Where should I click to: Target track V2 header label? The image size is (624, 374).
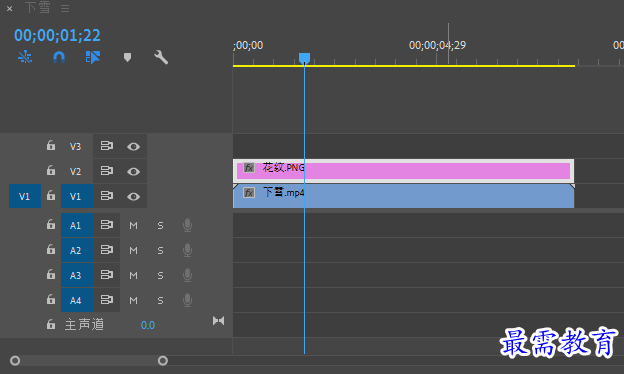[76, 171]
